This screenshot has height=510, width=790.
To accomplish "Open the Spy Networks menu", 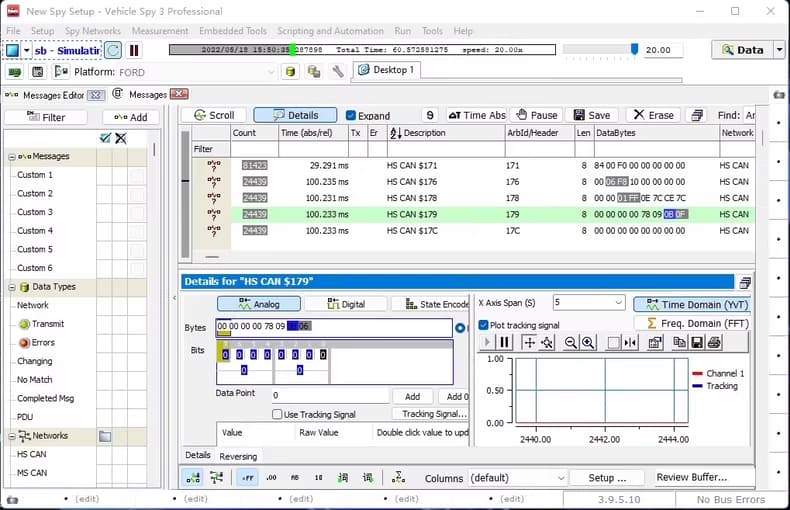I will pyautogui.click(x=93, y=31).
